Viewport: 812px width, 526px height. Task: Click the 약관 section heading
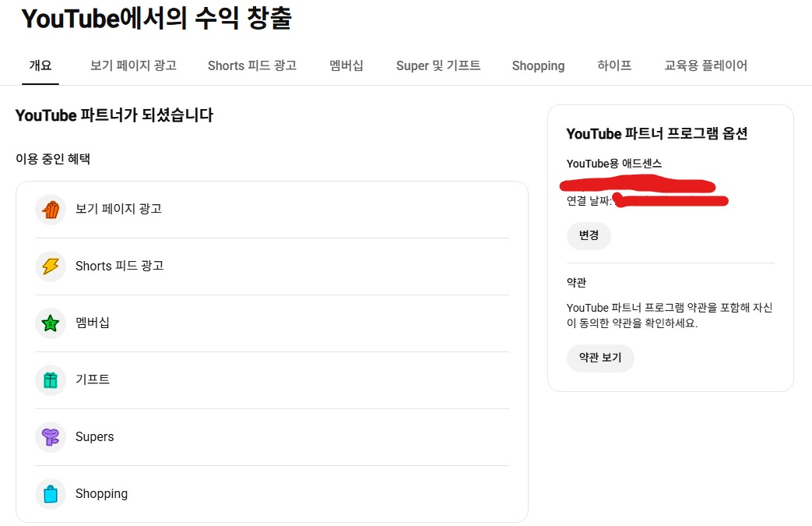coord(576,282)
